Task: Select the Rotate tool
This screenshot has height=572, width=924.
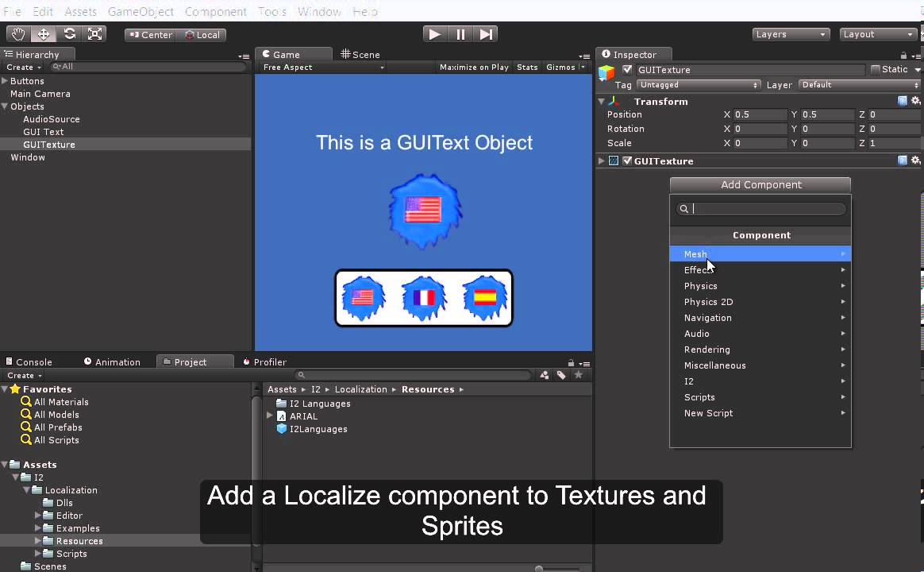Action: [70, 34]
